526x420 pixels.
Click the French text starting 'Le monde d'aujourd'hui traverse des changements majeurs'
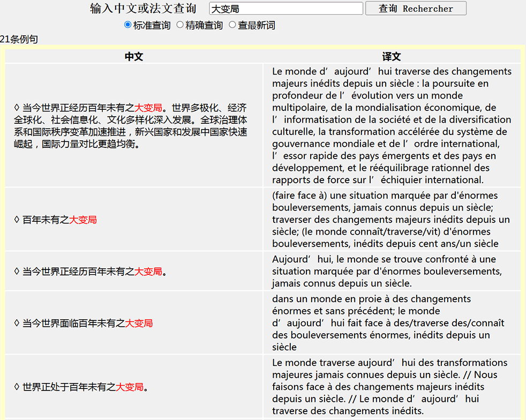pos(392,125)
